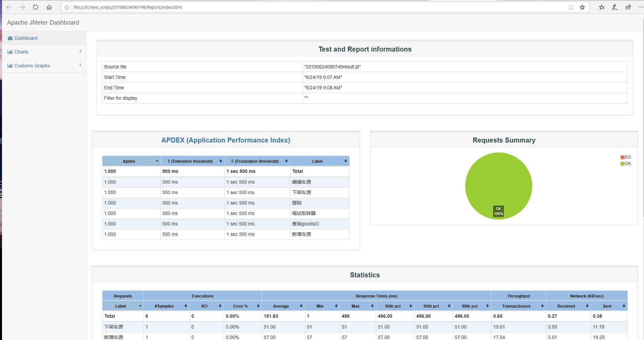Sort by T (Toleration threshold) column
Viewport: 644px width, 340px height.
coord(192,161)
